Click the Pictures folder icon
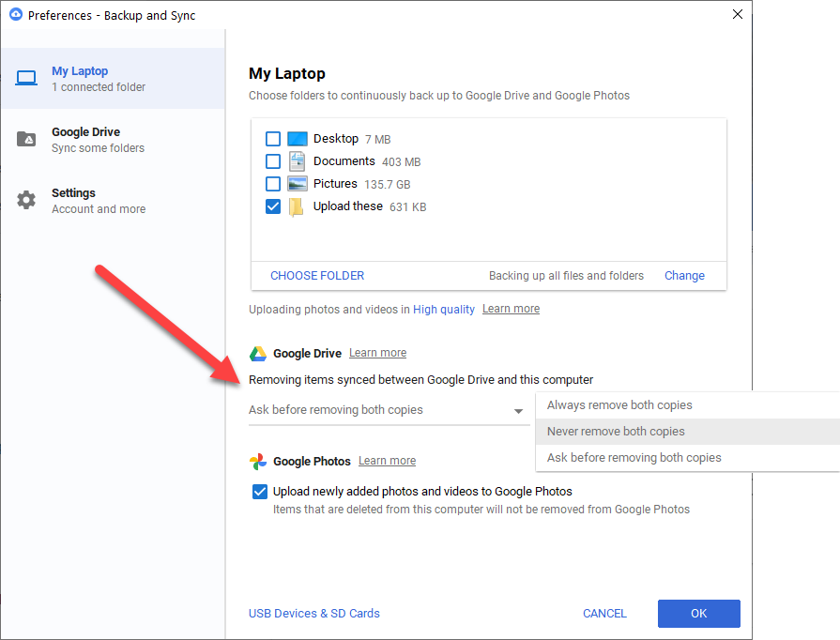This screenshot has height=640, width=840. pyautogui.click(x=298, y=184)
